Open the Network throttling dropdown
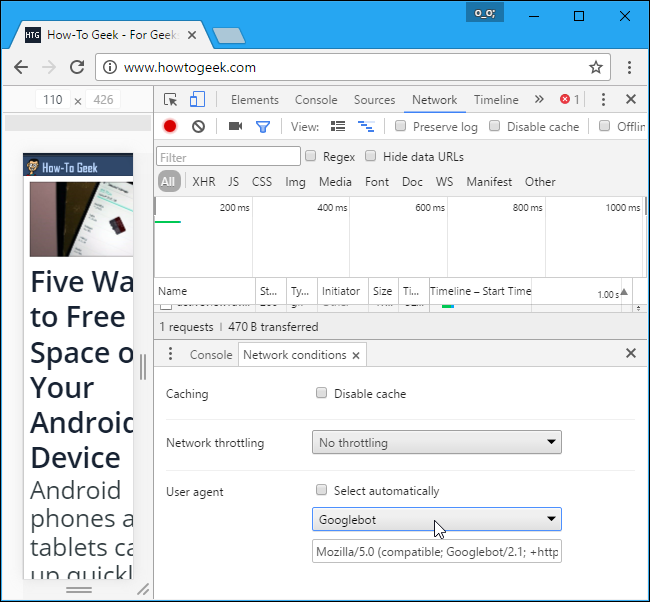The width and height of the screenshot is (650, 602). (x=436, y=442)
